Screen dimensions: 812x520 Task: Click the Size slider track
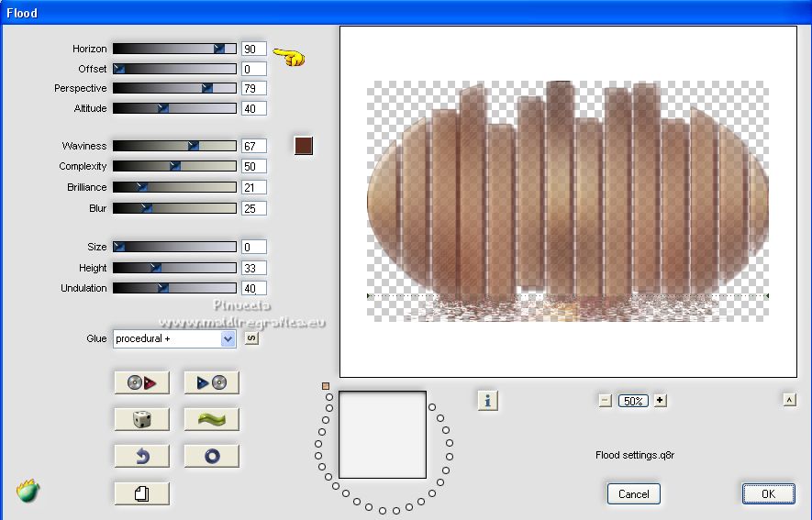click(174, 247)
